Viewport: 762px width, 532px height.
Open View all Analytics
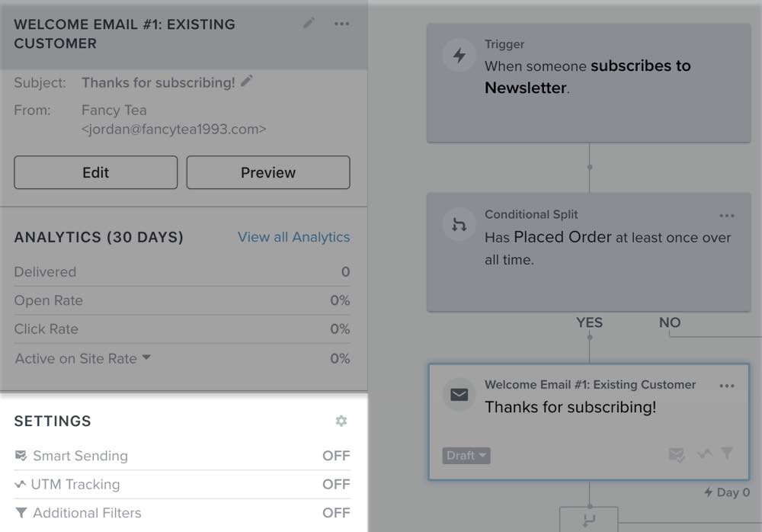pyautogui.click(x=293, y=237)
